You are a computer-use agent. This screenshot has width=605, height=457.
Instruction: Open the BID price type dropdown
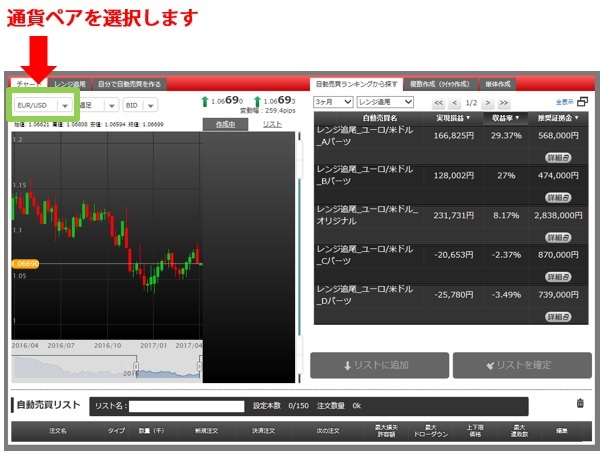(x=140, y=104)
